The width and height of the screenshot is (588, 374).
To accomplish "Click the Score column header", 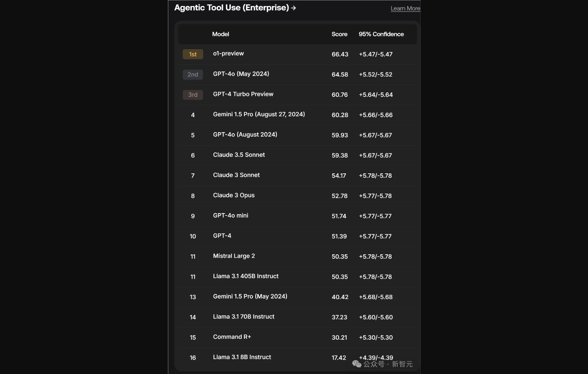I will (340, 34).
